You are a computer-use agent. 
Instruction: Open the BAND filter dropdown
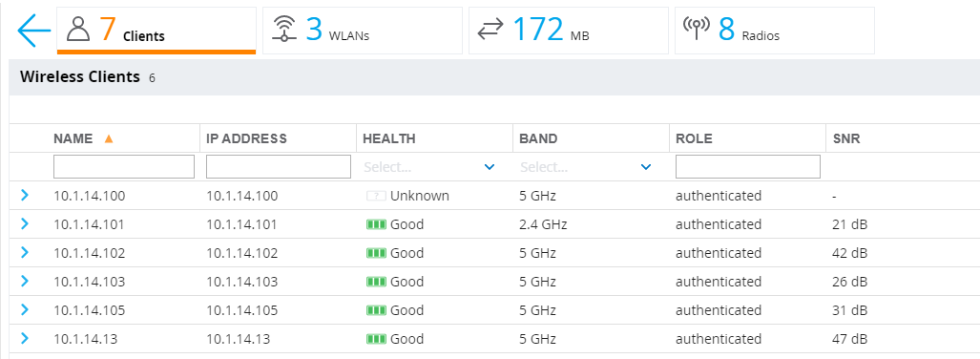(x=586, y=167)
